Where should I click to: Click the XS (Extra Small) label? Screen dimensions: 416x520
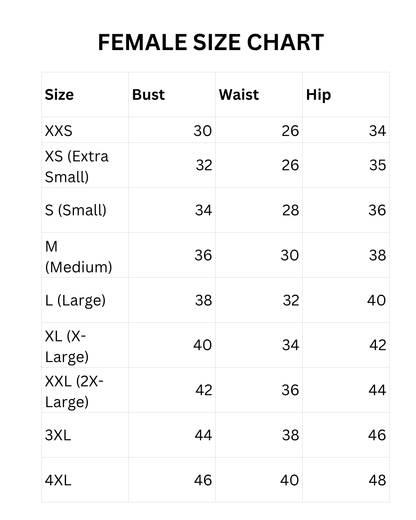tap(77, 166)
